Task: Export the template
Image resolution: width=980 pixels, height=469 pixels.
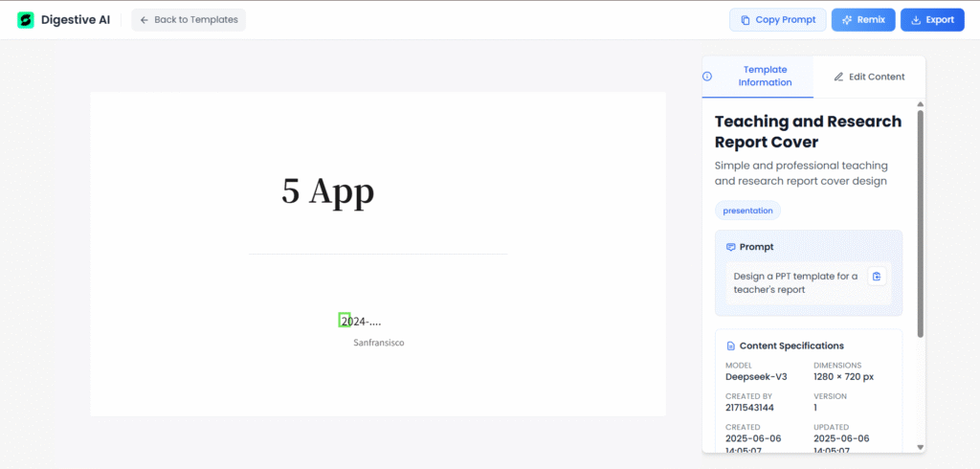Action: point(932,20)
